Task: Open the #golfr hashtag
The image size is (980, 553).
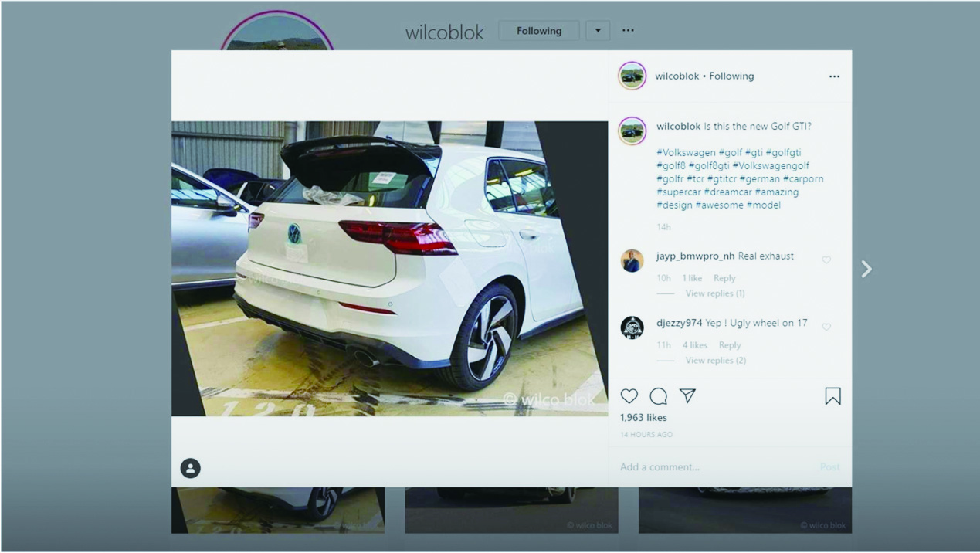Action: tap(670, 179)
